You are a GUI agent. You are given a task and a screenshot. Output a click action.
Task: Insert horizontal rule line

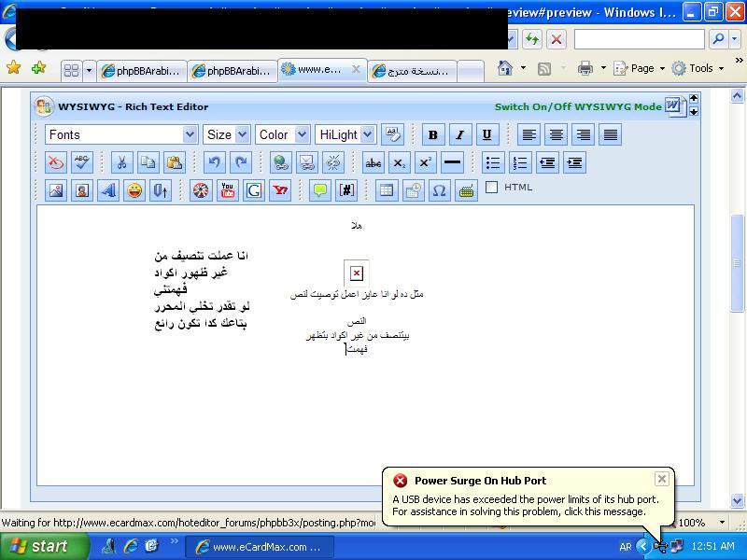click(452, 162)
